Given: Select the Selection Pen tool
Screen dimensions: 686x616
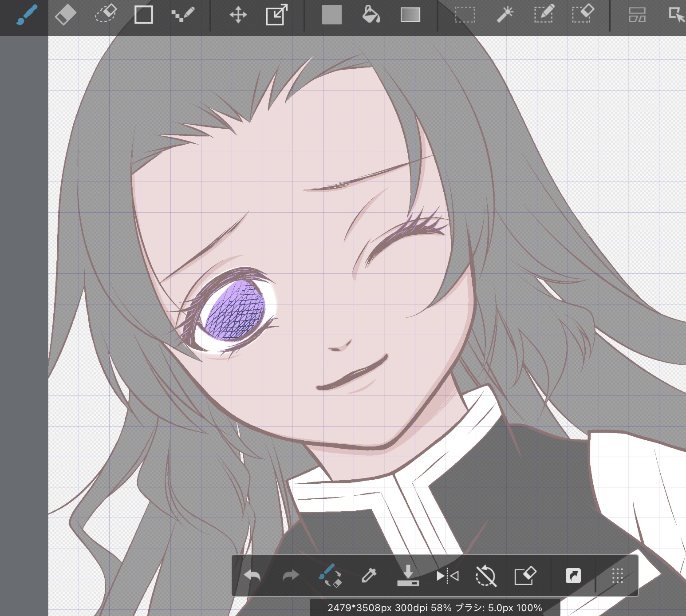Looking at the screenshot, I should coord(544,14).
